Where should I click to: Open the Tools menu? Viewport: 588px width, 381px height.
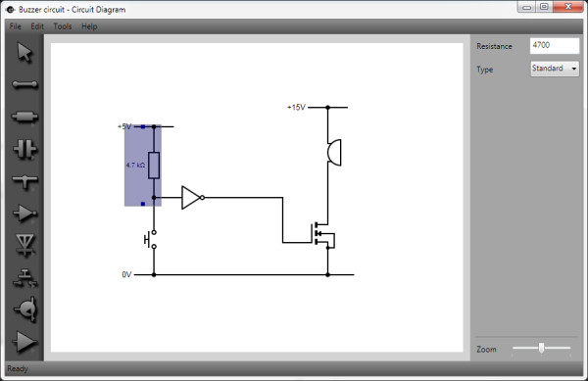coord(63,26)
